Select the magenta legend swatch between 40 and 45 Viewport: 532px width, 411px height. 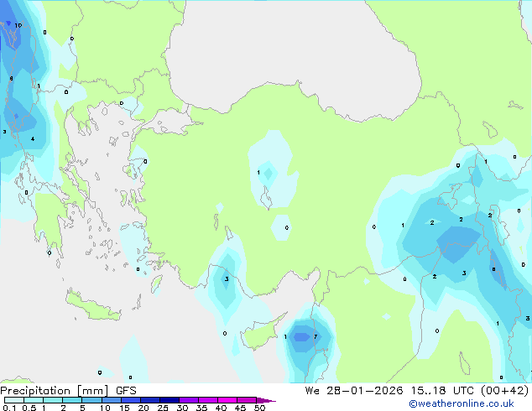click(227, 400)
